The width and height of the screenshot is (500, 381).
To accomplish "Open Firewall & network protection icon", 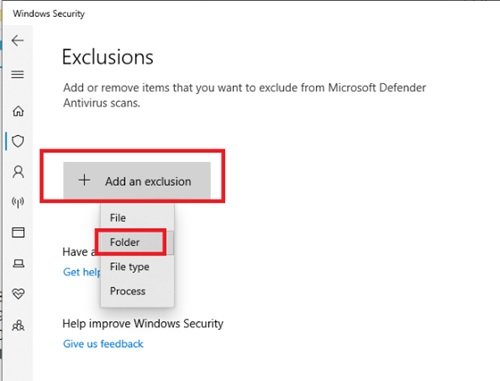I will pos(18,202).
